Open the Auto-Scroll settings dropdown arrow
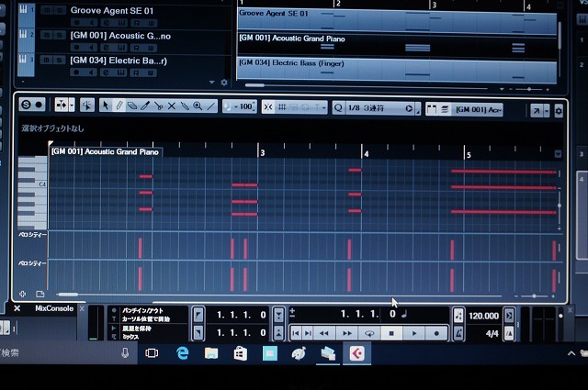The image size is (588, 390). tap(72, 106)
